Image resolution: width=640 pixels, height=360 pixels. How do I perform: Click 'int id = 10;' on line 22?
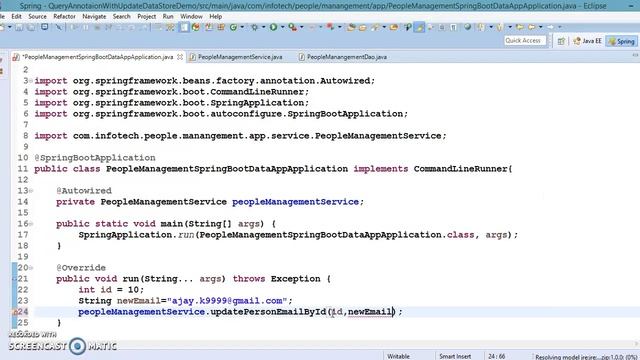tap(111, 290)
